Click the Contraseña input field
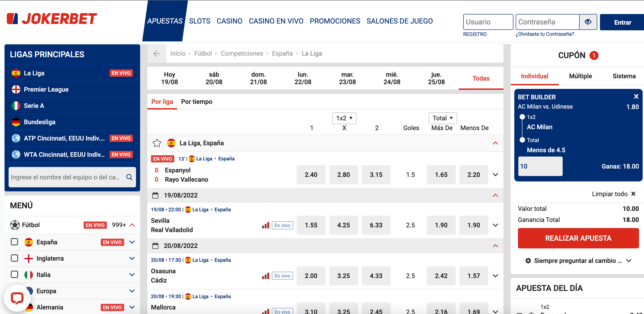644x314 pixels. [548, 22]
